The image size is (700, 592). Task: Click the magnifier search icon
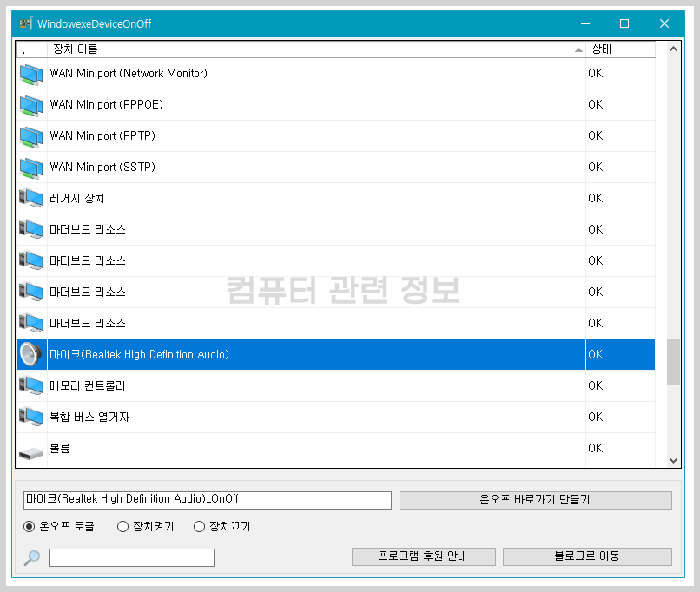[31, 557]
